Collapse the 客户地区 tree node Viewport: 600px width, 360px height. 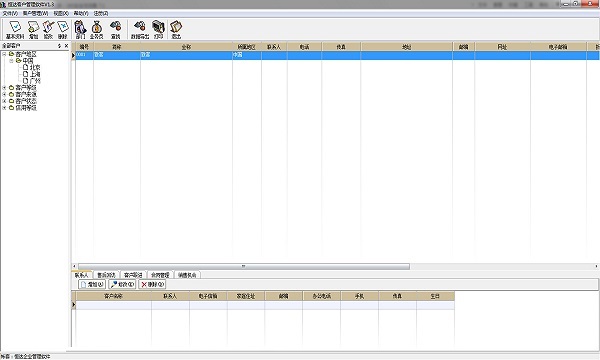(x=5, y=54)
